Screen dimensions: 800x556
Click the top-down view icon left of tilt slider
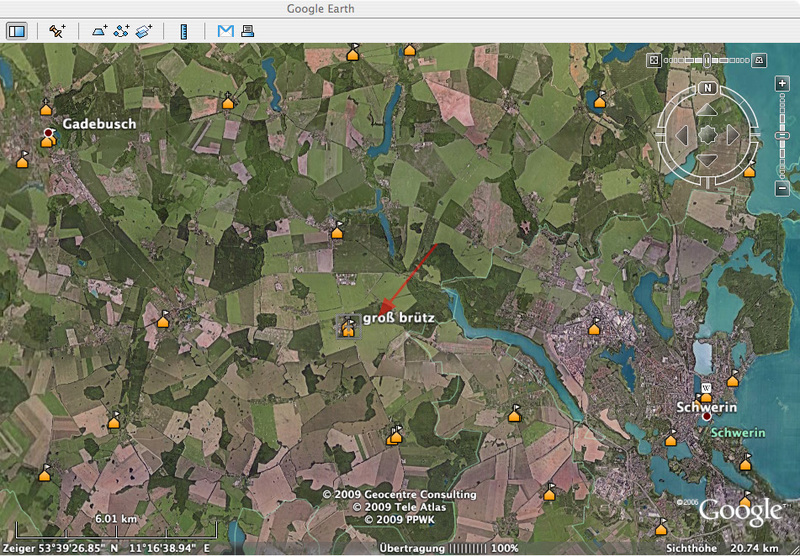click(654, 60)
